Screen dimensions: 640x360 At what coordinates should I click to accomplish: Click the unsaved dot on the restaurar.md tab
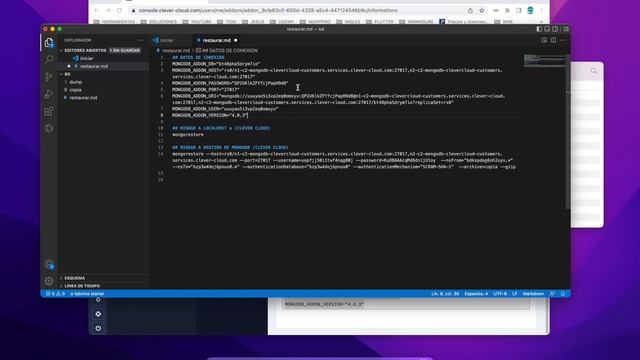click(236, 40)
